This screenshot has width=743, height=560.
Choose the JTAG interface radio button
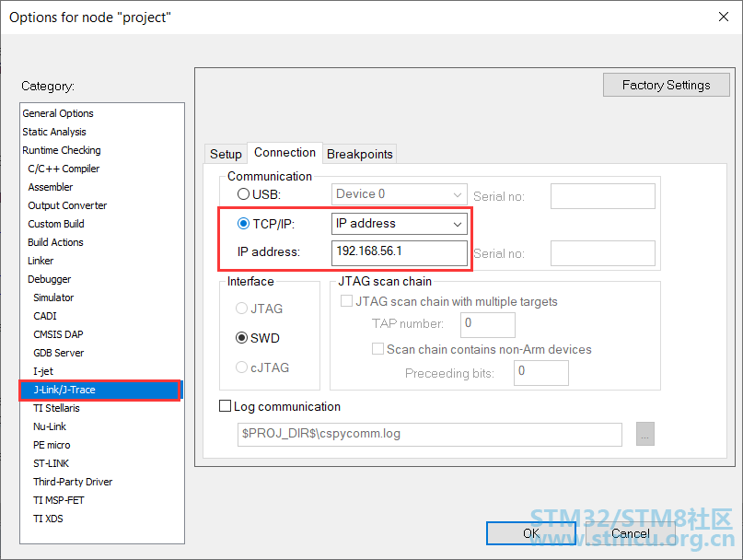tap(241, 309)
